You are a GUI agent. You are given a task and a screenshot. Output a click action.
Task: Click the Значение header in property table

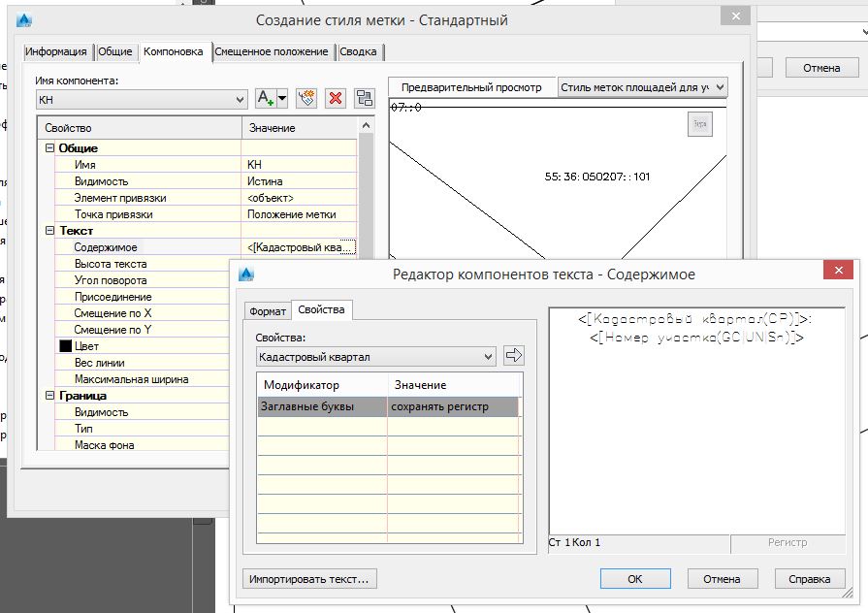300,128
